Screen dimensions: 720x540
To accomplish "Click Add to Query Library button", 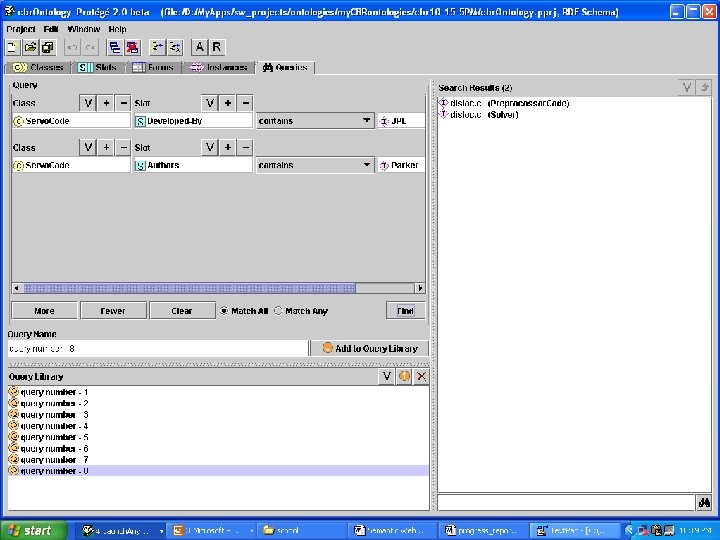I will (x=370, y=349).
